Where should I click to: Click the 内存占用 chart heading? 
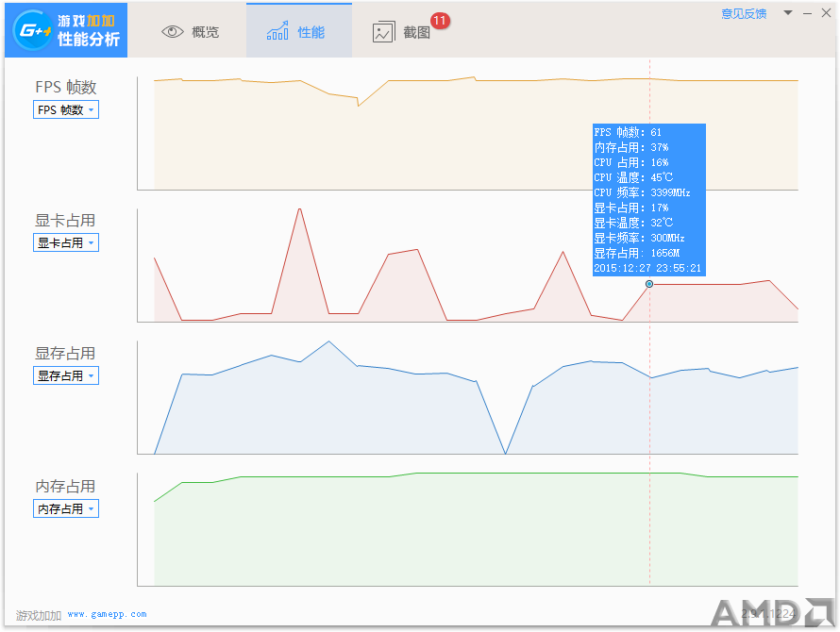pyautogui.click(x=65, y=486)
